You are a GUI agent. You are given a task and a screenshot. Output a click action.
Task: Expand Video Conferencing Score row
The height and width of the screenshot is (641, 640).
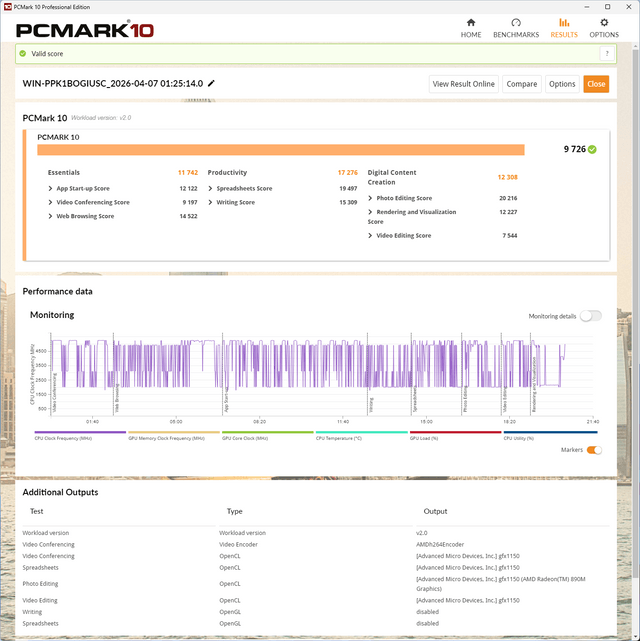[50, 202]
